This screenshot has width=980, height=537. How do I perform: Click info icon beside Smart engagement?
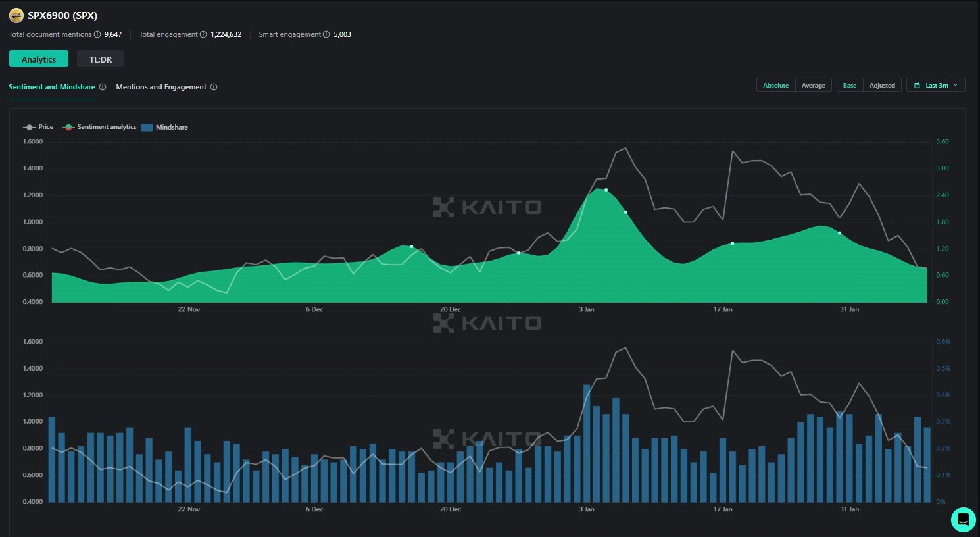point(326,34)
